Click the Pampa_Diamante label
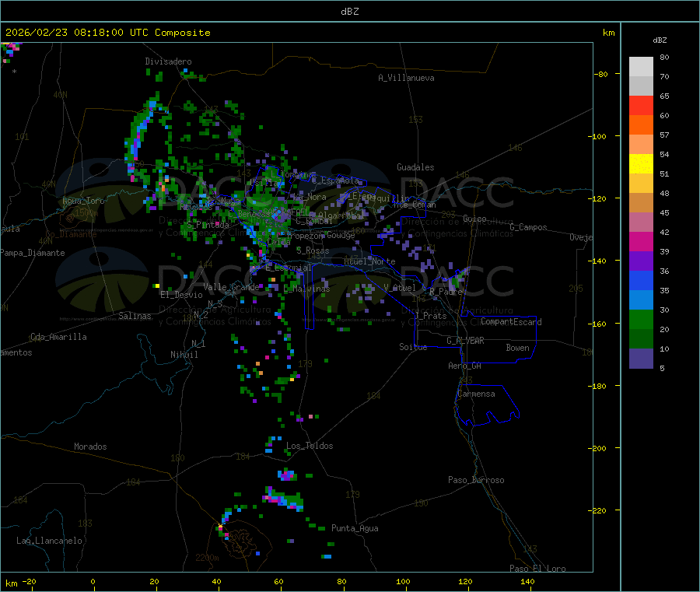This screenshot has height=592, width=700. pyautogui.click(x=33, y=253)
